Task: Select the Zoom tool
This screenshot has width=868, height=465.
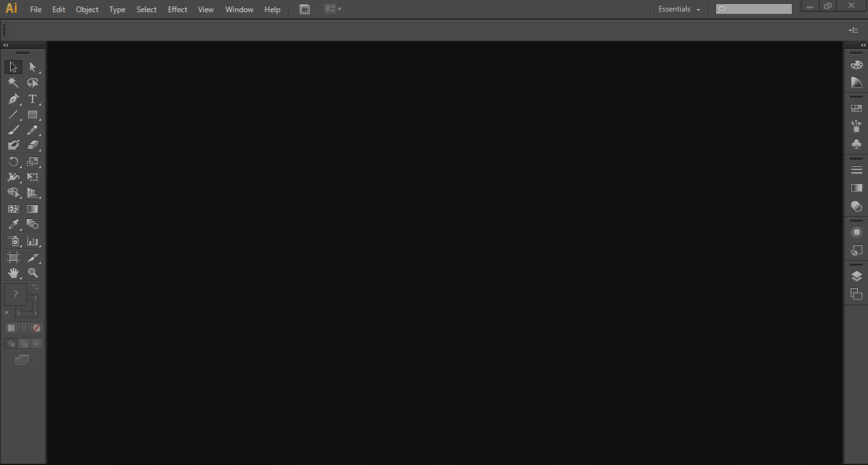Action: coord(33,272)
